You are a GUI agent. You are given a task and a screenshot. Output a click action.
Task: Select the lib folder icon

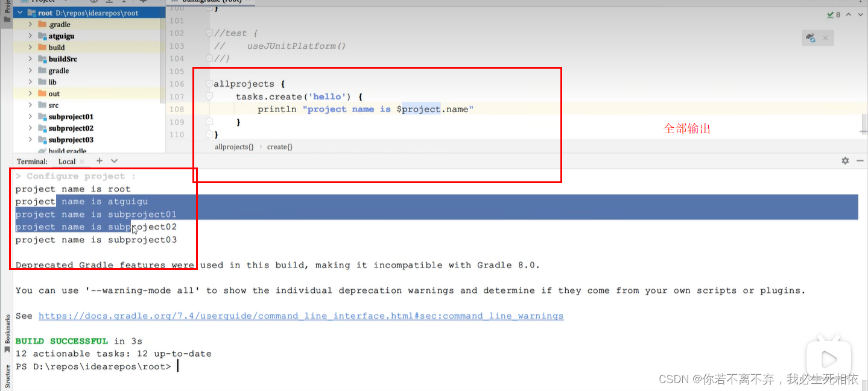tap(42, 82)
